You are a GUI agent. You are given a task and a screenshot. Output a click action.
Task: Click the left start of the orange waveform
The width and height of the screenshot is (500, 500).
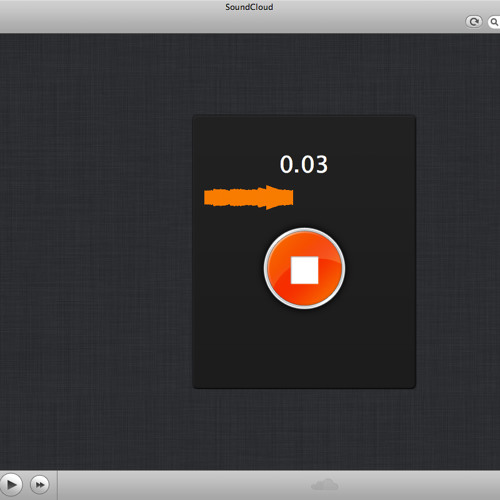[206, 197]
